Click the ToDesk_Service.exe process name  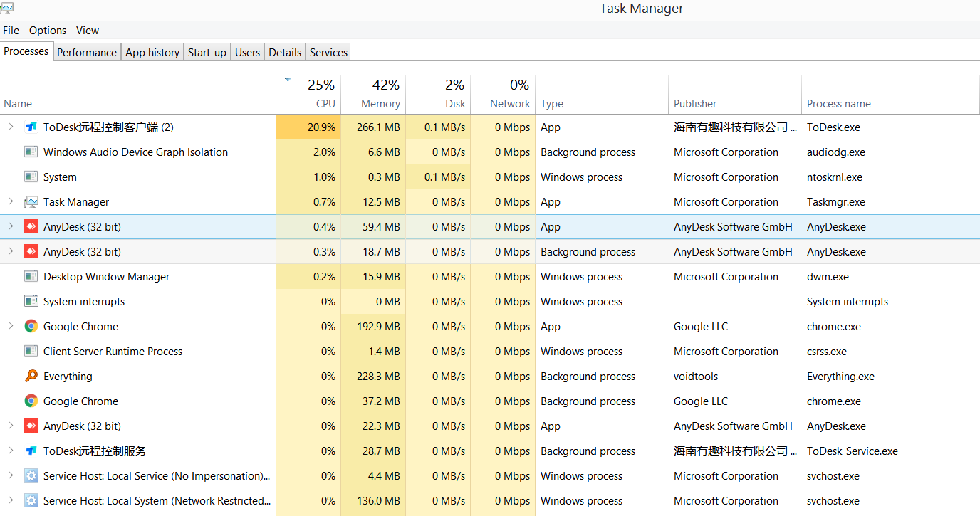[x=853, y=451]
